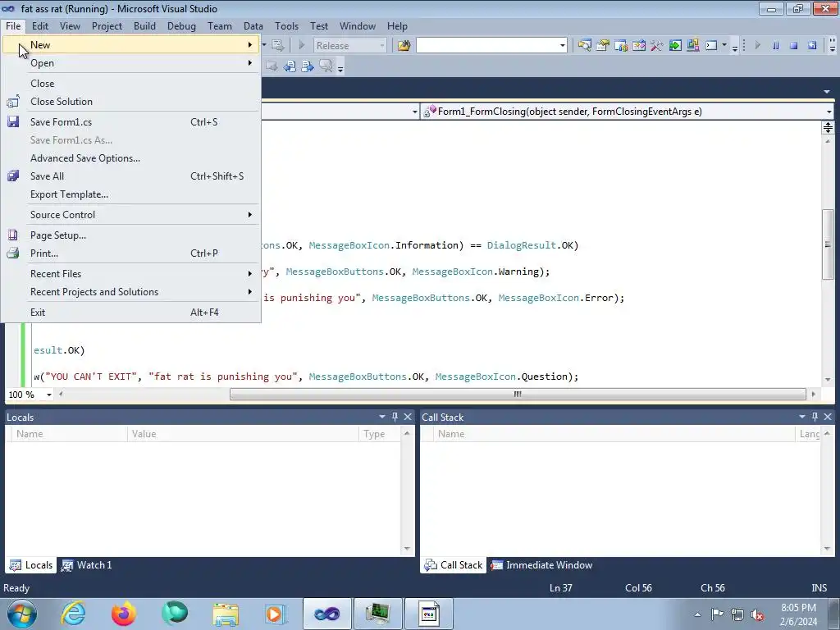Choose Exit from the File menu
The image size is (840, 630).
131,313
